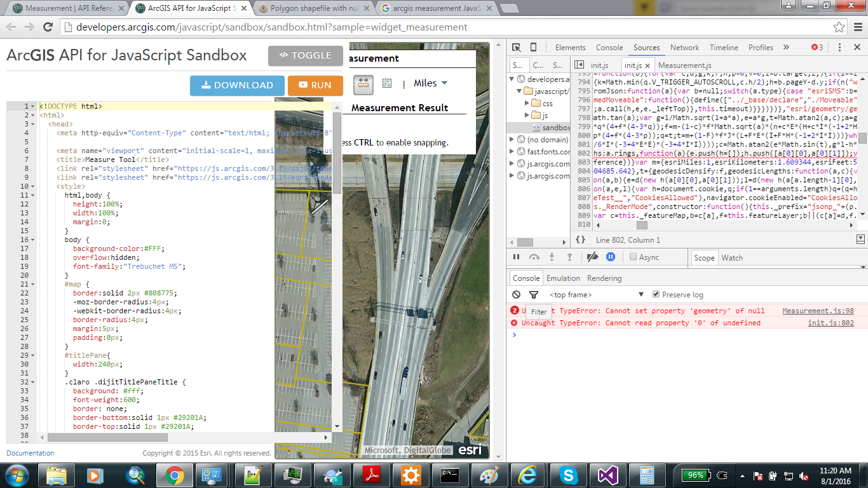868x488 pixels.
Task: Pretty print the source with curly braces icon
Action: pyautogui.click(x=580, y=240)
